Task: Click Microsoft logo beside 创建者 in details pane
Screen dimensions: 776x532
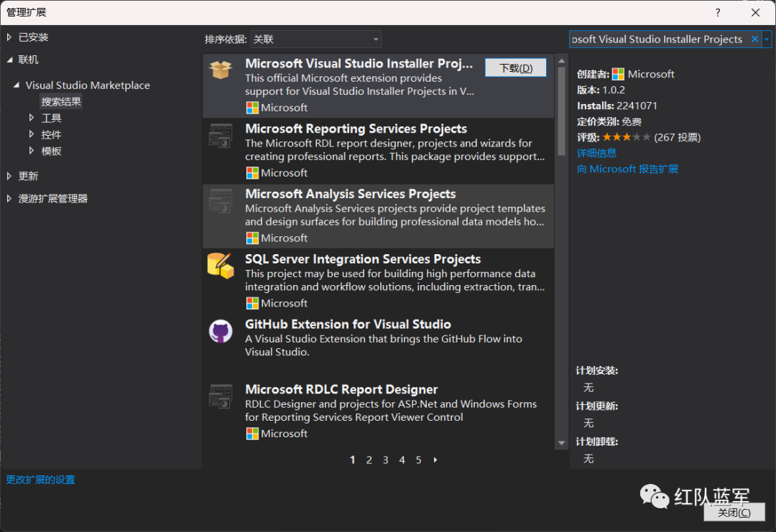Action: (618, 74)
